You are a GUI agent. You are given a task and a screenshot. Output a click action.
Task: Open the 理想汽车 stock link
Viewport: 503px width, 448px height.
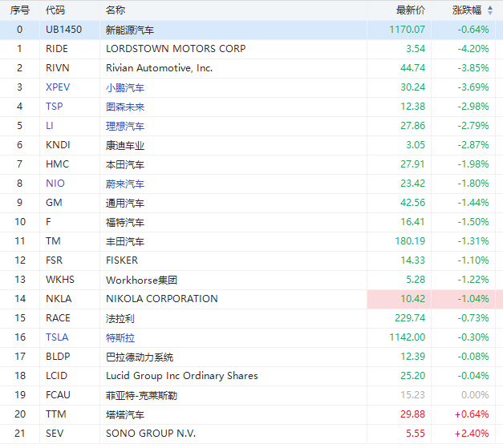(125, 126)
